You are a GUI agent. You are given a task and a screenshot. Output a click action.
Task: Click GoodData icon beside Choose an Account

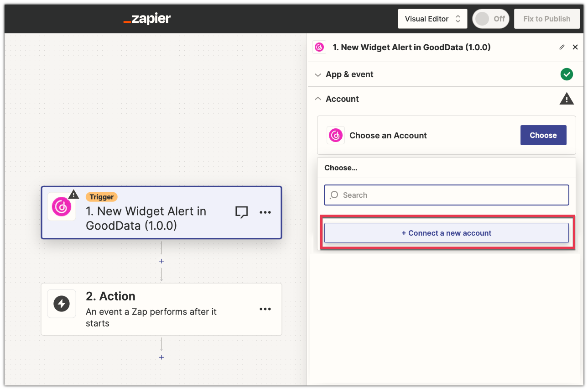[x=336, y=135]
